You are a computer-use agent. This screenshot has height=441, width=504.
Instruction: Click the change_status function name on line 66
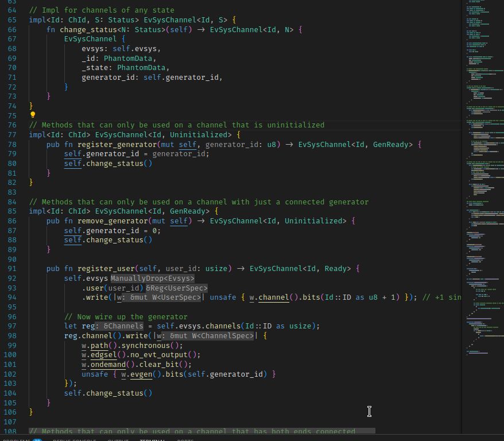coord(88,29)
